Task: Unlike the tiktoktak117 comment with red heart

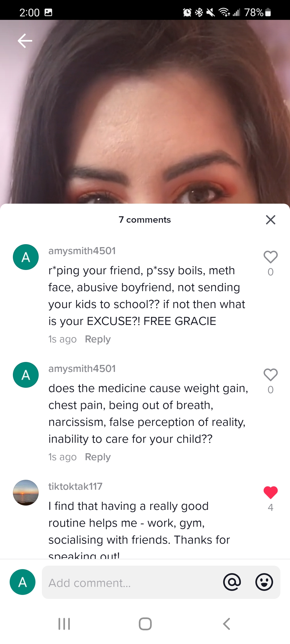Action: coord(270,493)
